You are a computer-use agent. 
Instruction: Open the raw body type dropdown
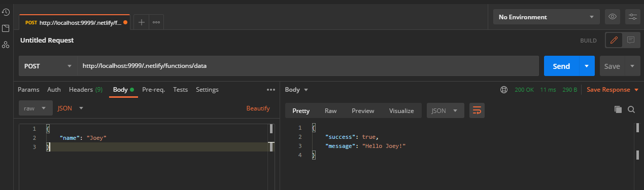[36, 108]
